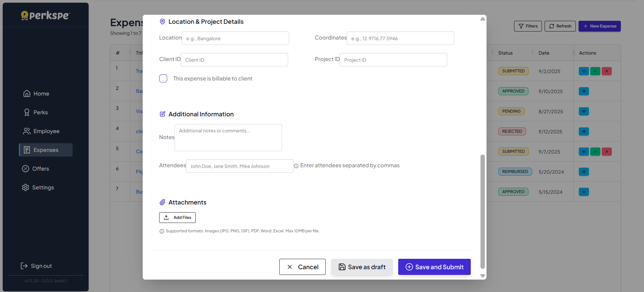644x292 pixels.
Task: Click the view eye icon for 9/10/2025 expense
Action: (x=584, y=91)
